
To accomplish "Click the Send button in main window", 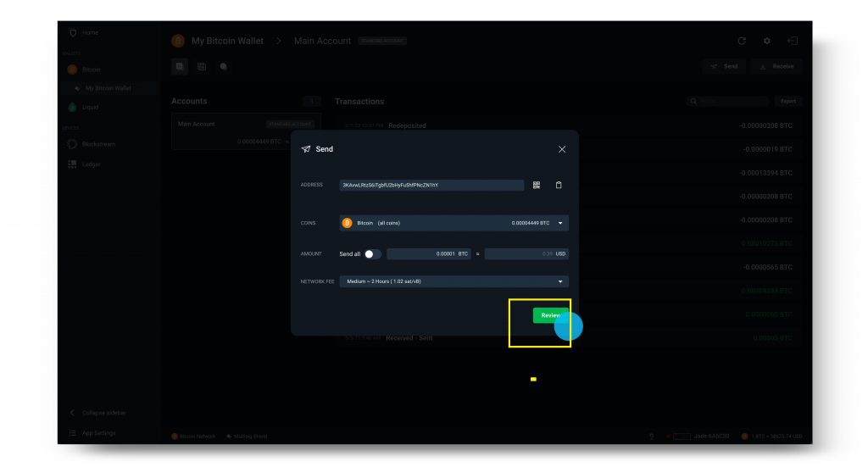I will 724,66.
